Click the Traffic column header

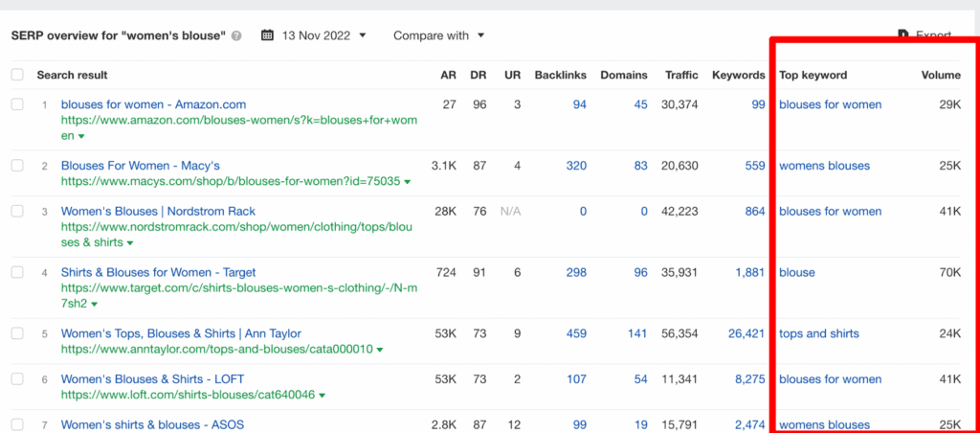(x=681, y=75)
